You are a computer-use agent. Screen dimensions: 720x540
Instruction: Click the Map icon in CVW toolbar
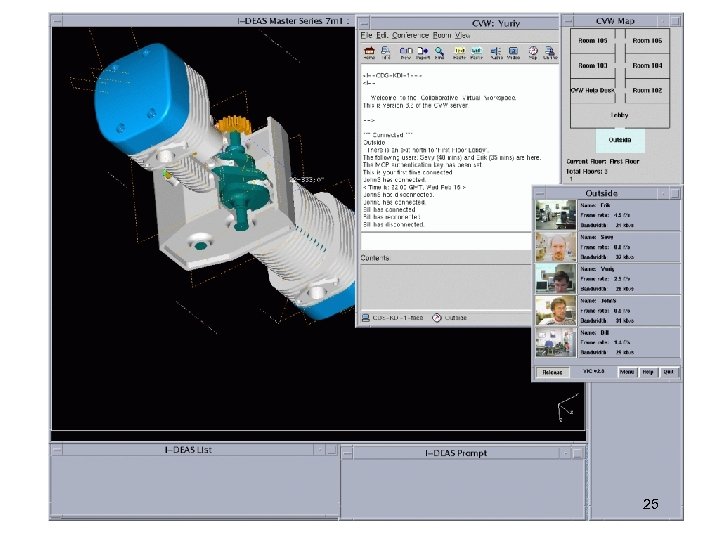[533, 52]
